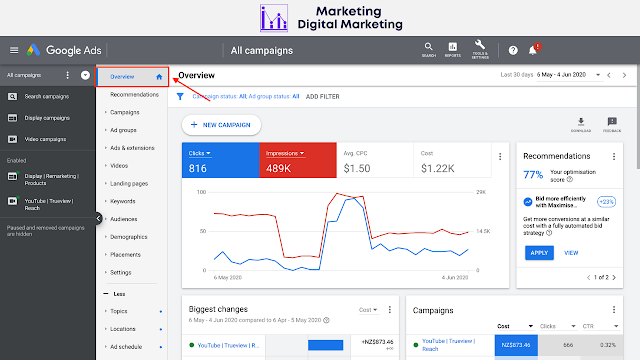The image size is (640, 360).
Task: Open Landing pages menu item
Action: point(129,184)
